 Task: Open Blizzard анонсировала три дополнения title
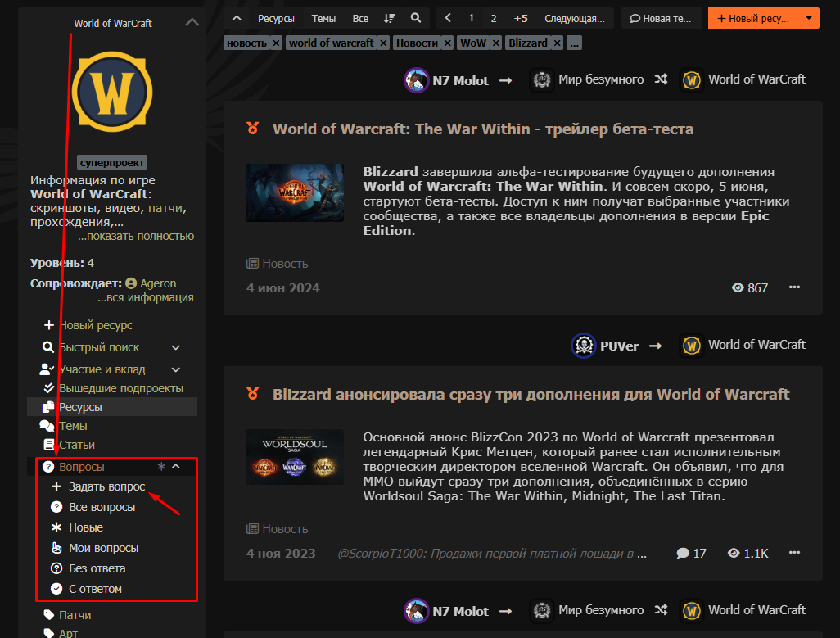click(x=531, y=394)
